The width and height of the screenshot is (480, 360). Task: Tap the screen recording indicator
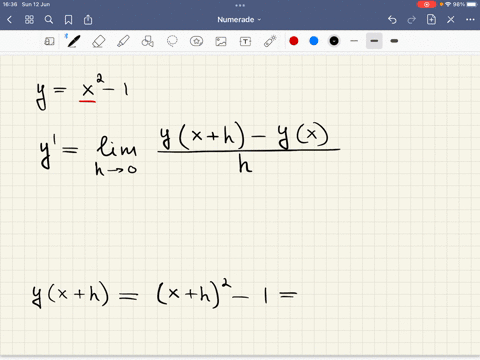point(426,4)
